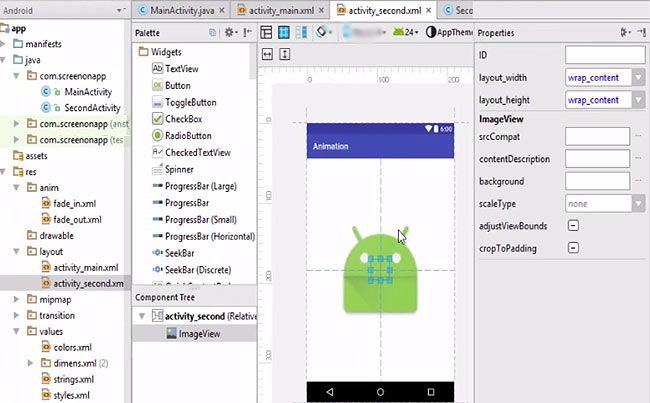This screenshot has width=650, height=403.
Task: Collapse the res folder
Action: click(x=3, y=172)
